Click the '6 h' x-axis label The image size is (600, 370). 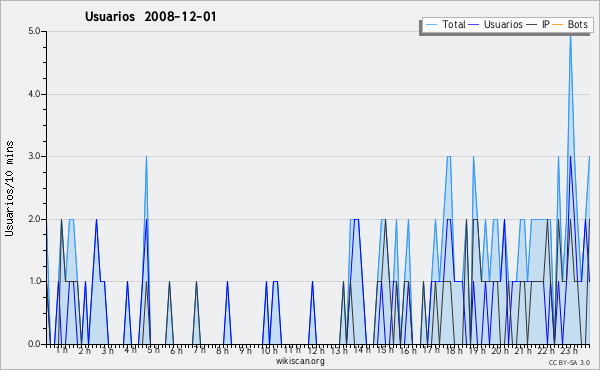click(x=176, y=350)
